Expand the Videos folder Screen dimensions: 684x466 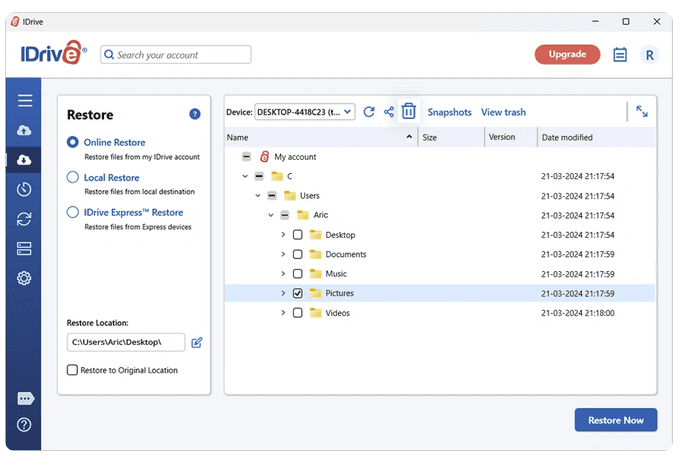tap(283, 313)
